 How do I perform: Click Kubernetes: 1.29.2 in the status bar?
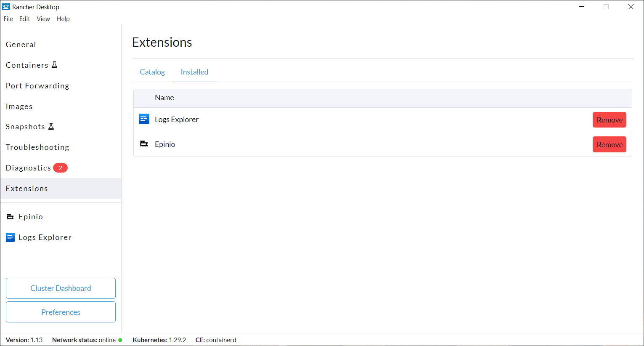click(x=159, y=340)
